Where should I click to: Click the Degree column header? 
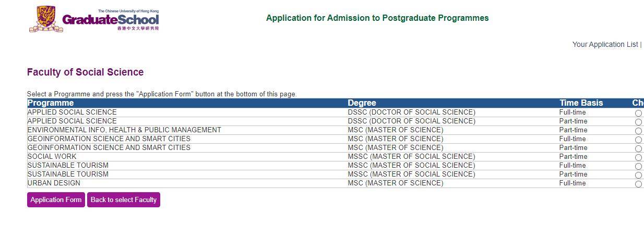(362, 103)
